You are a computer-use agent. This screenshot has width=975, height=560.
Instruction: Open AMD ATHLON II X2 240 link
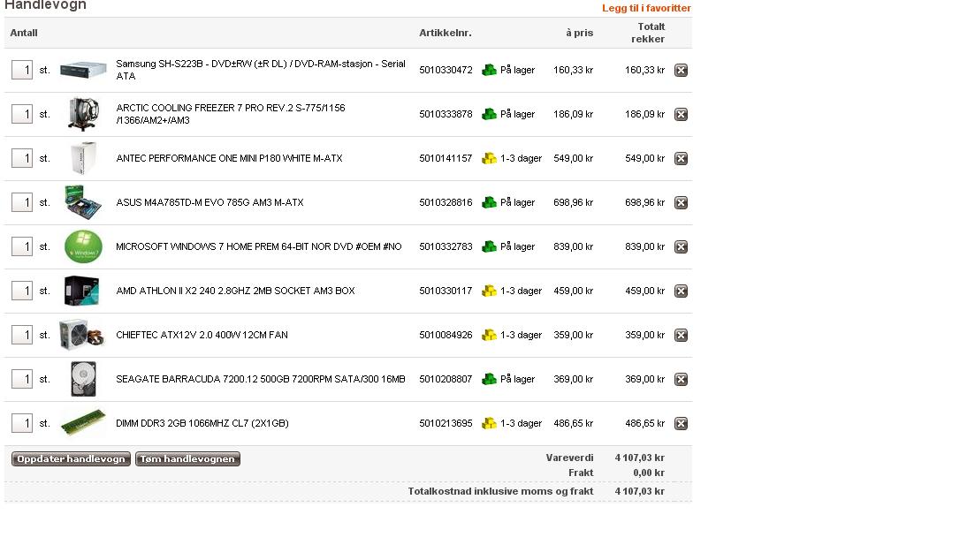(x=235, y=291)
